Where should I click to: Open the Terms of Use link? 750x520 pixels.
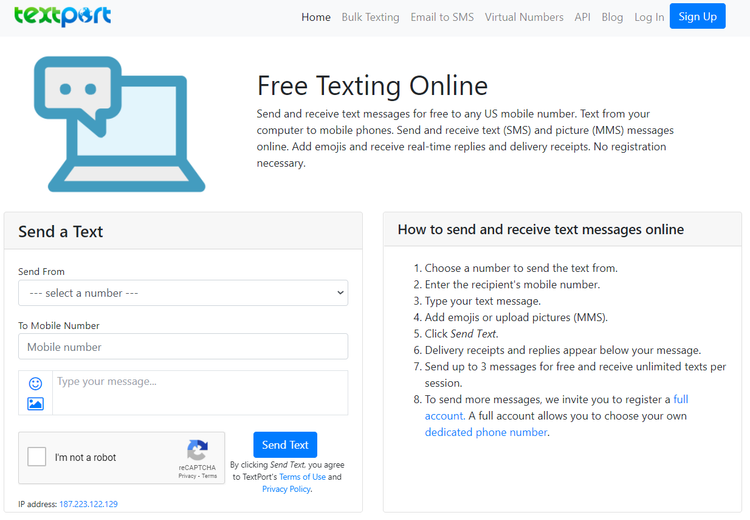302,477
